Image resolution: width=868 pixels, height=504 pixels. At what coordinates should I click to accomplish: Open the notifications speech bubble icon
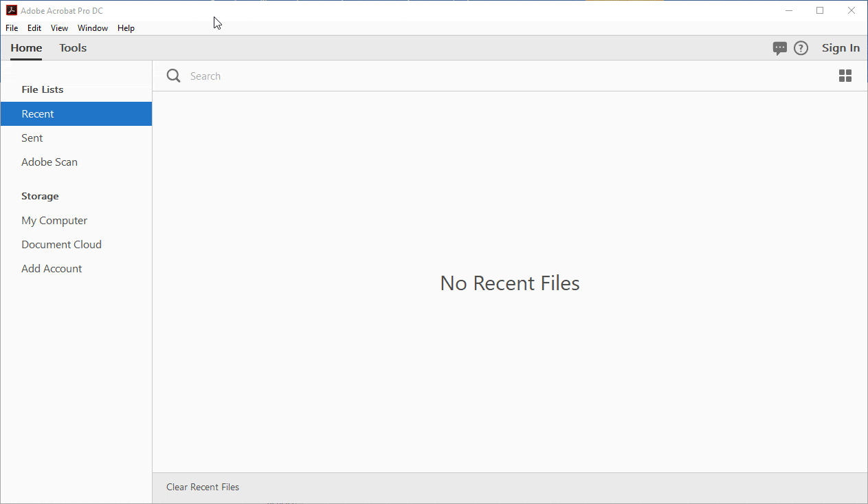pyautogui.click(x=779, y=48)
